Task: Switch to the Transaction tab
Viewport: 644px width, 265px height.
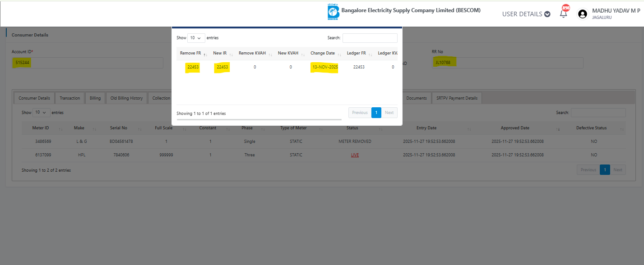Action: pyautogui.click(x=69, y=98)
